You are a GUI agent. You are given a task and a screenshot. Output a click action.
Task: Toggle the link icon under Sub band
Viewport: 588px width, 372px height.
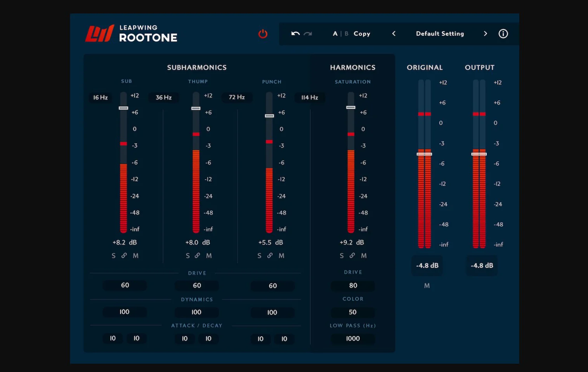click(x=124, y=256)
